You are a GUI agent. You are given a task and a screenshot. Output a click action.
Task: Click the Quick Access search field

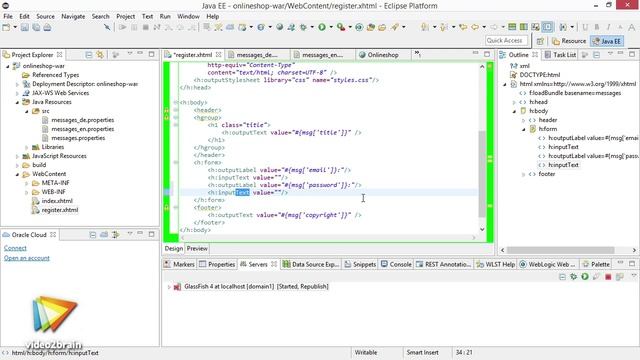(x=507, y=40)
